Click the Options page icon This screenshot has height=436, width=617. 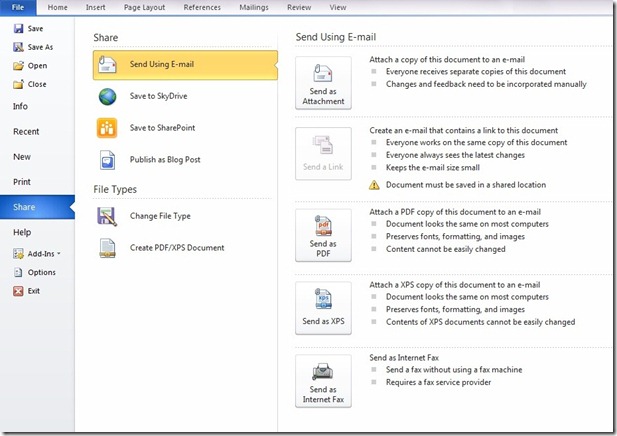(x=18, y=272)
